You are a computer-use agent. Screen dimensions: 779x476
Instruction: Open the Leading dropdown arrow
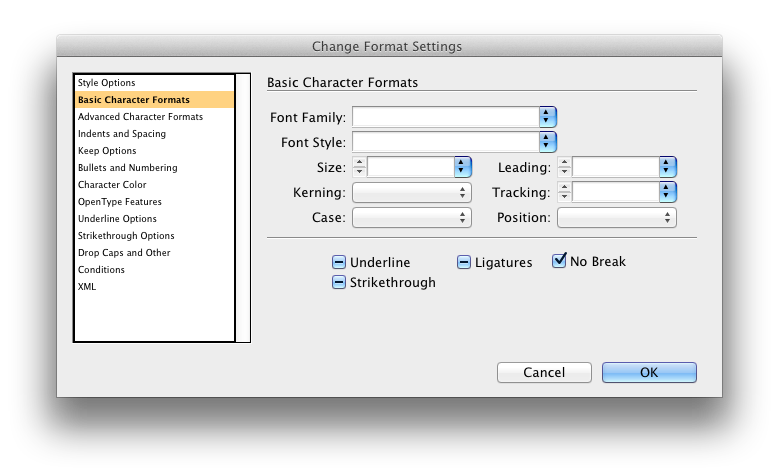coord(668,167)
